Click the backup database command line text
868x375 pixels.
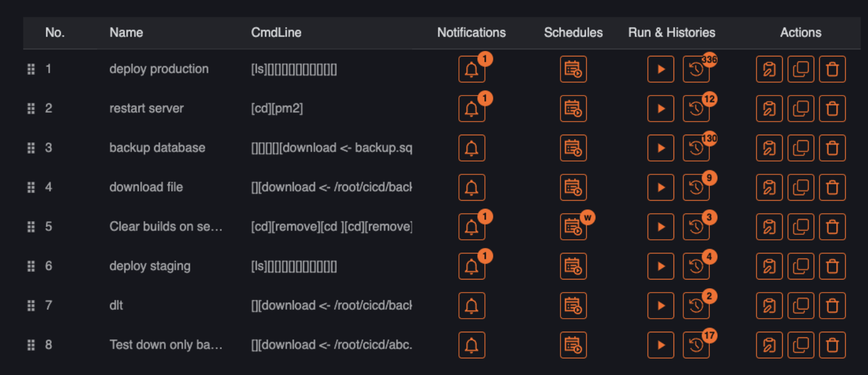click(331, 148)
